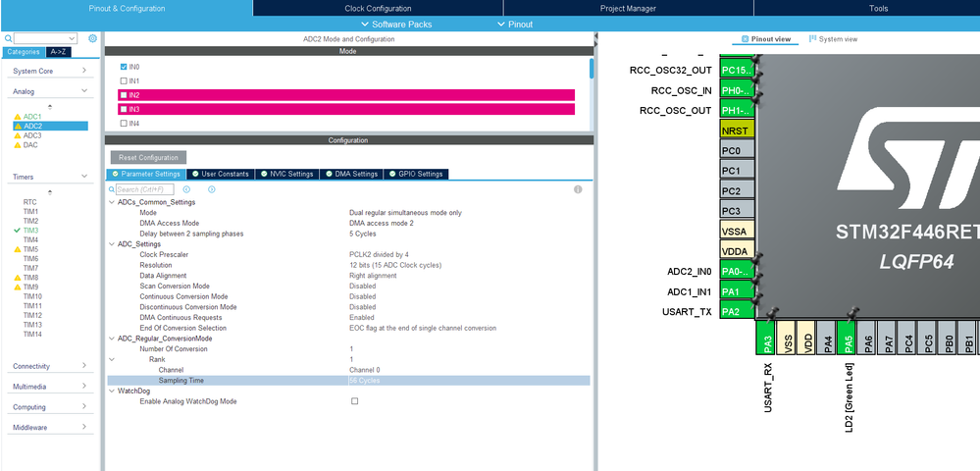Enable the IN1 channel checkbox
The height and width of the screenshot is (471, 980).
124,80
